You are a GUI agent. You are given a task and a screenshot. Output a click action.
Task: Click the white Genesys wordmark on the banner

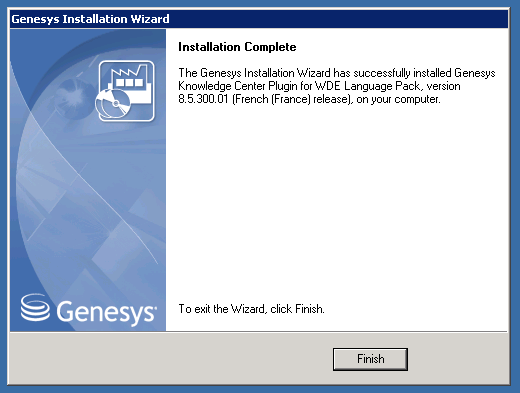tap(106, 312)
